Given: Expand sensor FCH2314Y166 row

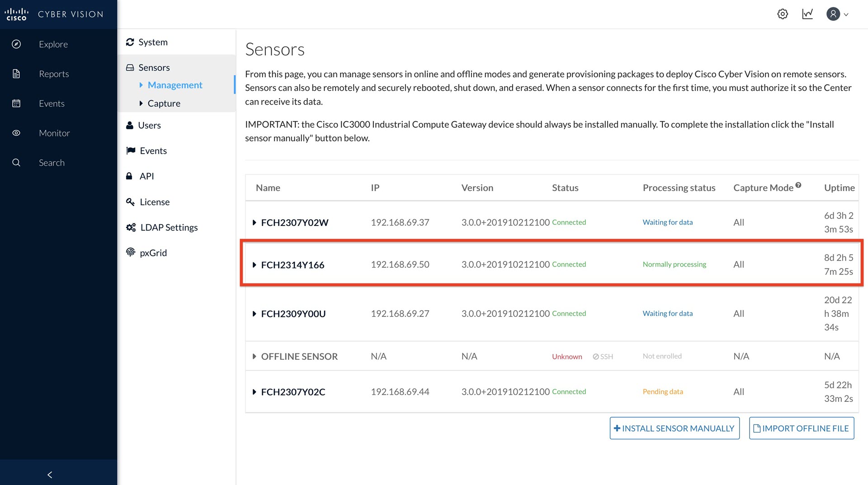Looking at the screenshot, I should tap(254, 265).
